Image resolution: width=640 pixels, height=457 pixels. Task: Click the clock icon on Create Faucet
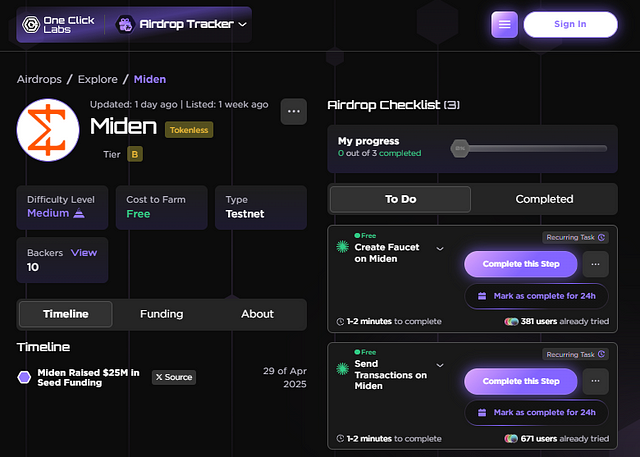pos(340,322)
